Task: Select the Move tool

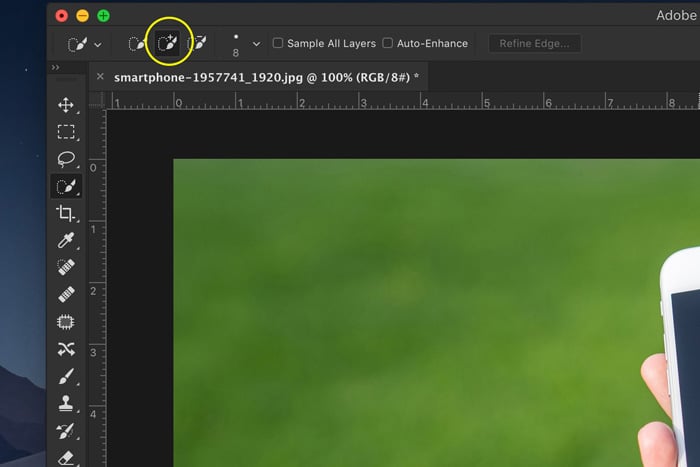Action: click(x=66, y=105)
